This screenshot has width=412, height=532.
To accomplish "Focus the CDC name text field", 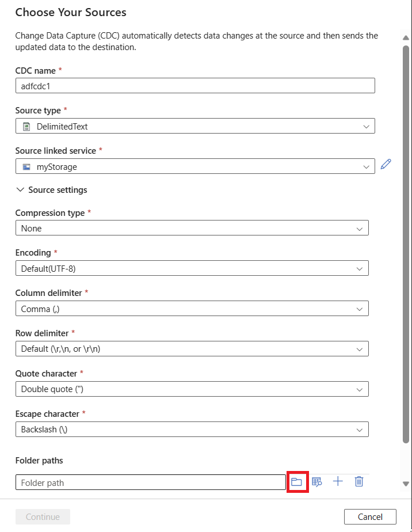I will [195, 86].
